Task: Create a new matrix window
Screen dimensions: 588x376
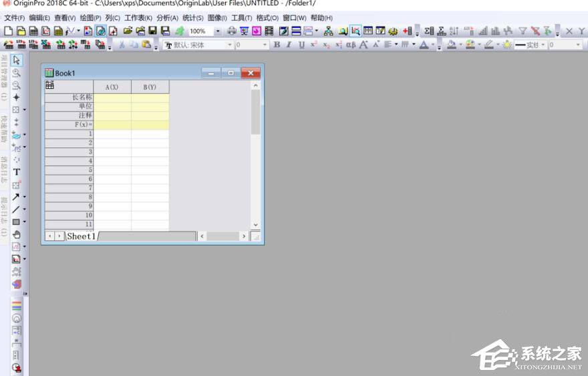Action: coord(58,31)
